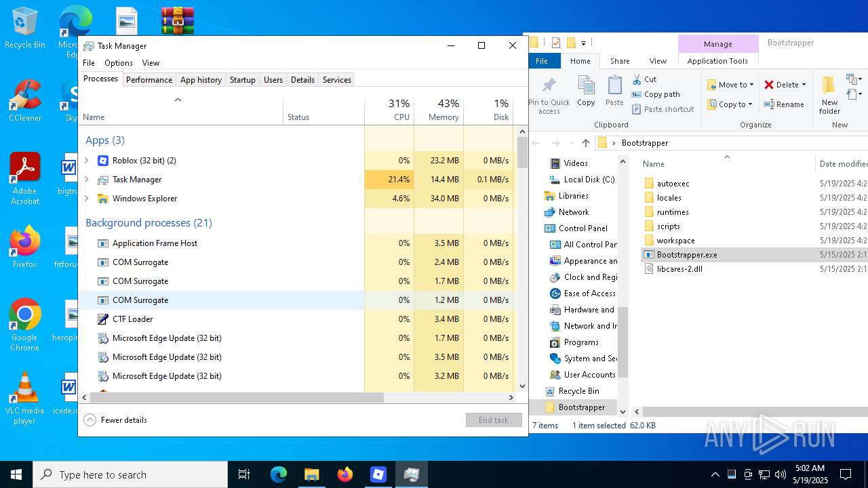
Task: Show hidden system tray icons
Action: click(715, 474)
